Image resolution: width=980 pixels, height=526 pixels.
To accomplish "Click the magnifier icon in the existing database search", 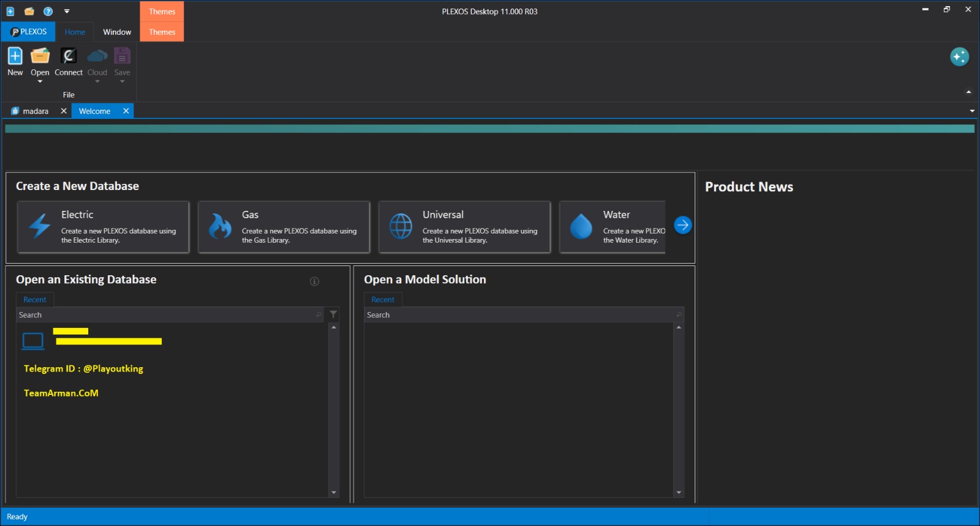I will point(318,315).
